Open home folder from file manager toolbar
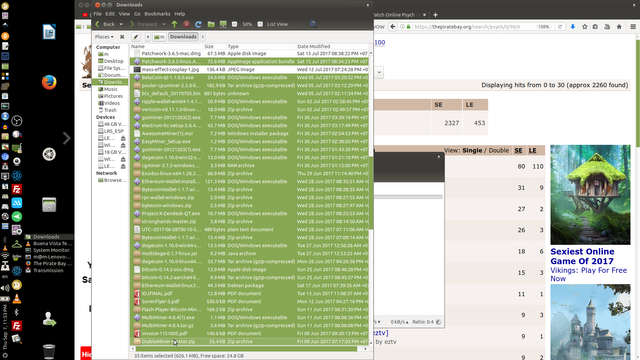640x360 pixels. (x=211, y=24)
